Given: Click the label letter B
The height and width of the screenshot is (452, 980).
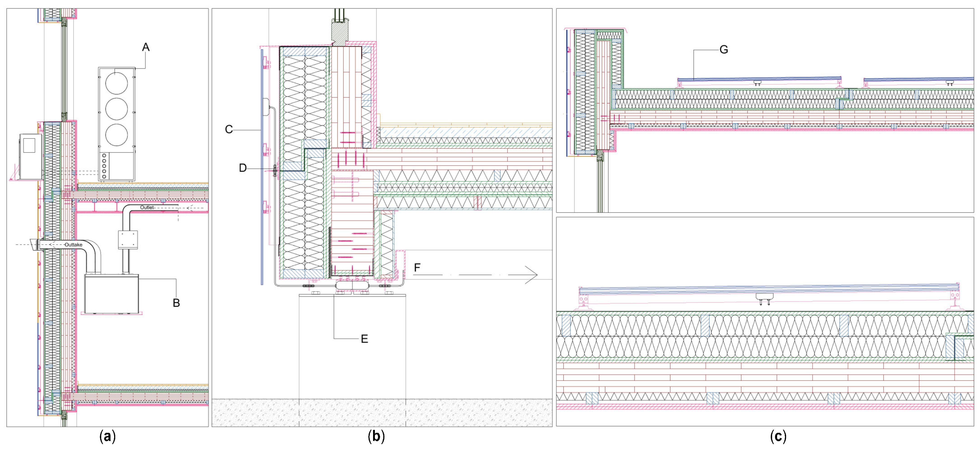Looking at the screenshot, I should 176,303.
